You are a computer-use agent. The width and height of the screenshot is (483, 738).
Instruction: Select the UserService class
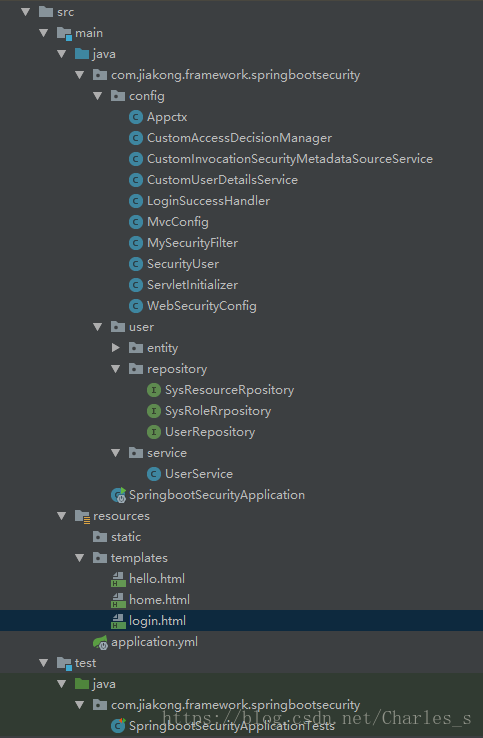click(x=199, y=474)
